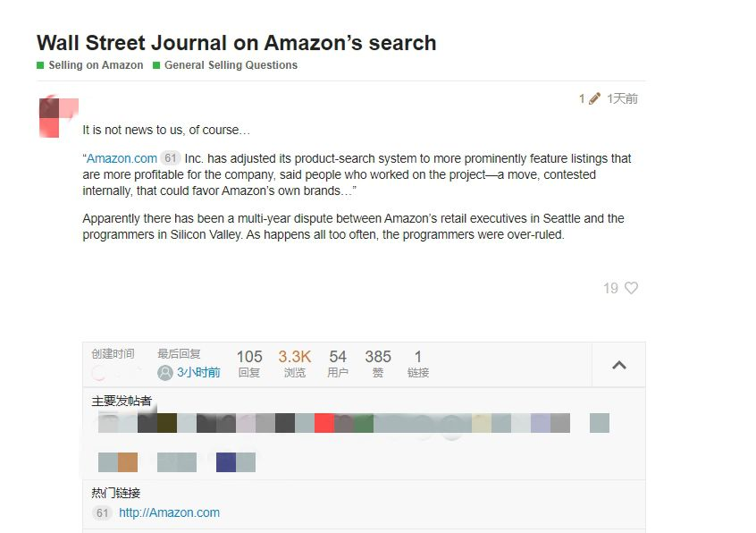This screenshot has height=533, width=756.
Task: Jump to last reply posted 3小时前
Action: 198,372
